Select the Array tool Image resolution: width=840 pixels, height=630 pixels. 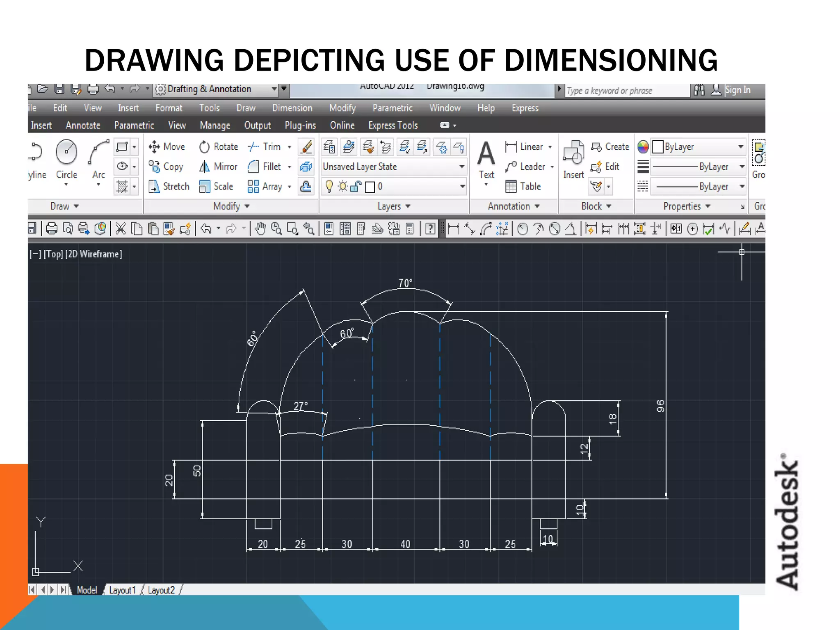coord(265,186)
